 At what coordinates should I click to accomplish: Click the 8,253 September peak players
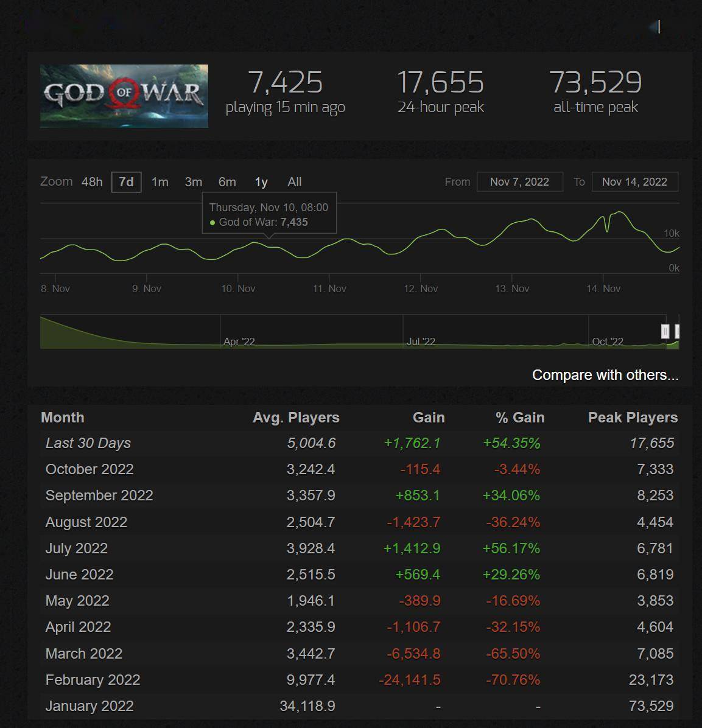(x=655, y=496)
